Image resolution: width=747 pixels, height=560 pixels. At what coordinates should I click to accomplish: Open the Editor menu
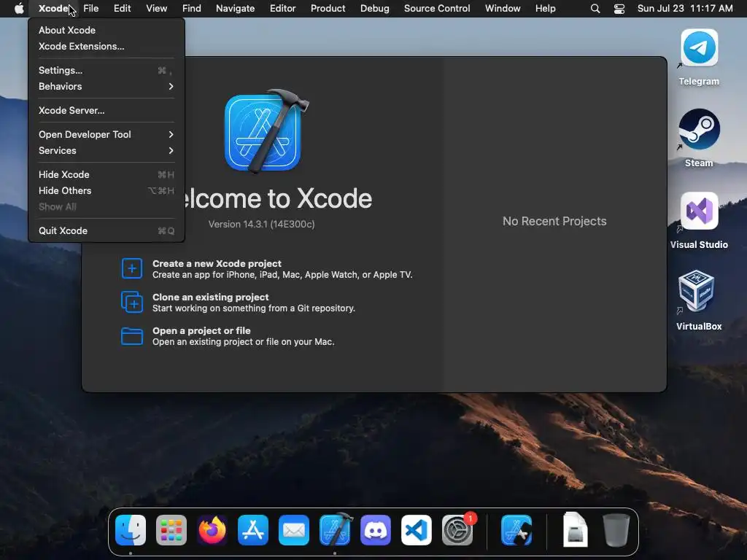[282, 8]
